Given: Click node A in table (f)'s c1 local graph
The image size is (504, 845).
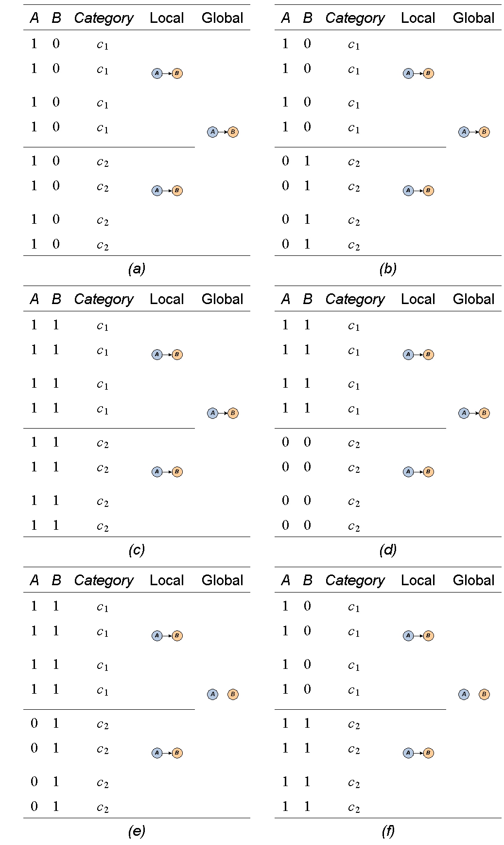Looking at the screenshot, I should pyautogui.click(x=408, y=635).
